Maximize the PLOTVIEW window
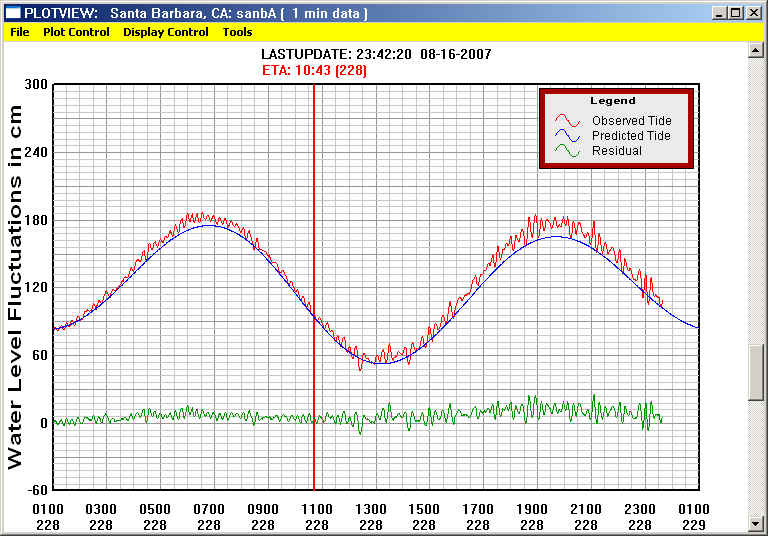 pos(736,12)
